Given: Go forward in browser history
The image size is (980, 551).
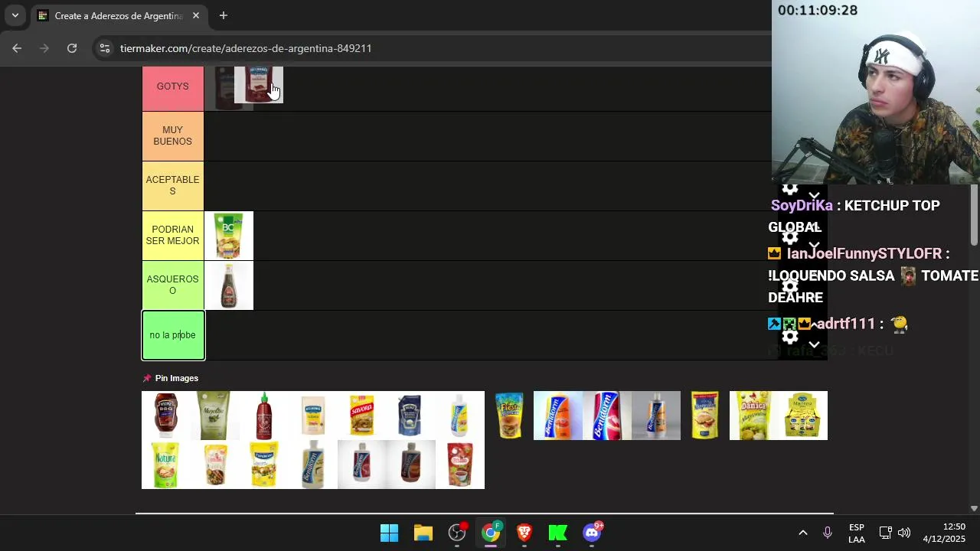Looking at the screenshot, I should [x=44, y=48].
